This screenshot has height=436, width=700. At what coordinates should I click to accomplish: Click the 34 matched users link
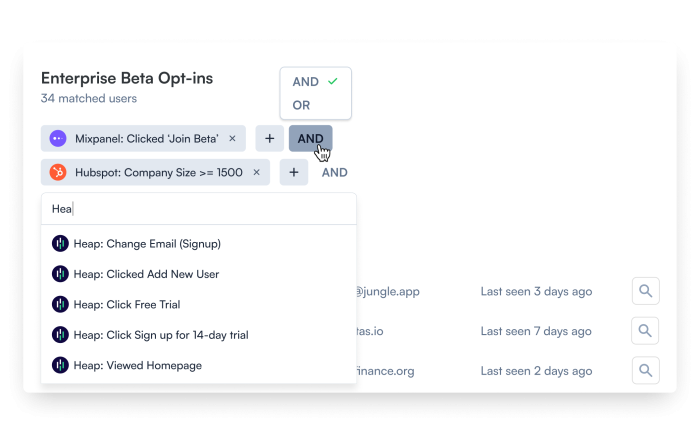tap(89, 98)
